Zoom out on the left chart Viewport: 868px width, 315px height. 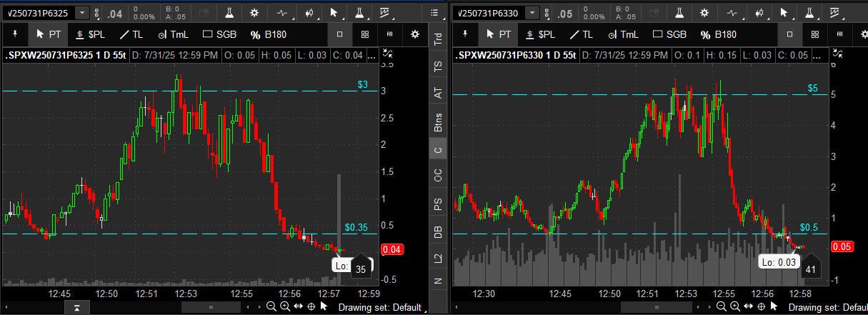271,306
